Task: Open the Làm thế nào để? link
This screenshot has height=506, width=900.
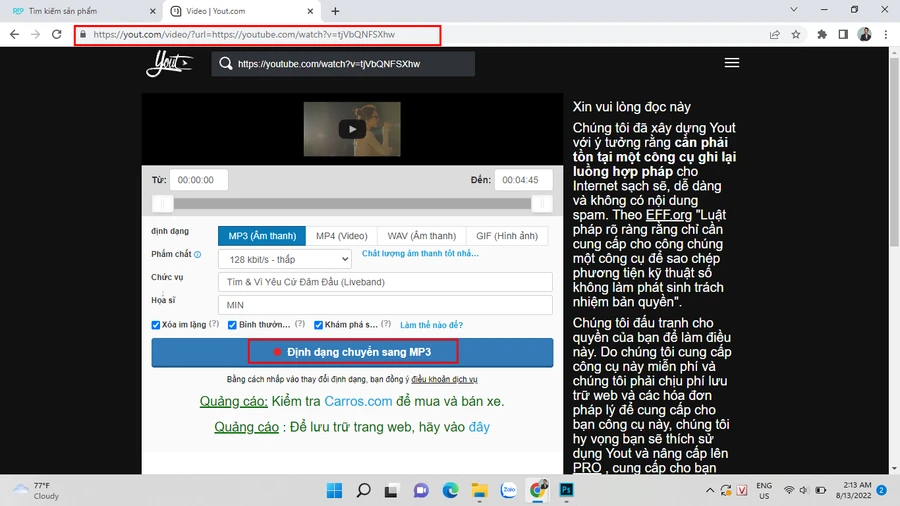Action: pyautogui.click(x=431, y=325)
